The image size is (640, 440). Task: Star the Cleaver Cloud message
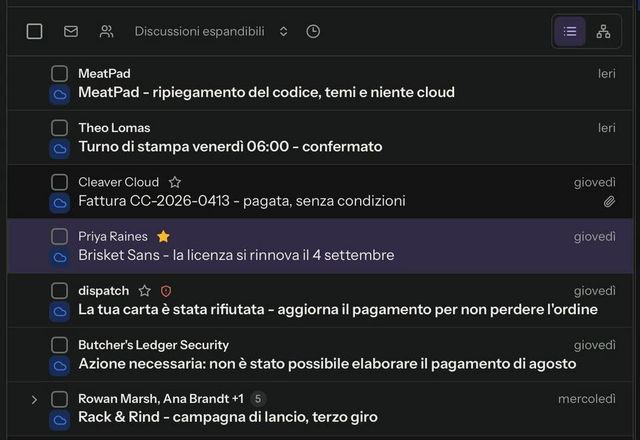175,182
